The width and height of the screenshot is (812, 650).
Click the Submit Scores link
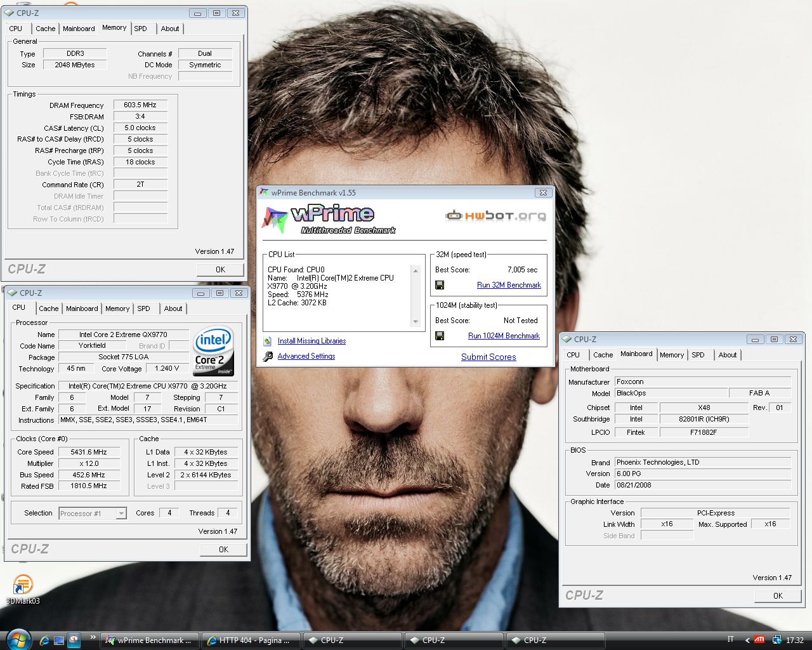[488, 357]
